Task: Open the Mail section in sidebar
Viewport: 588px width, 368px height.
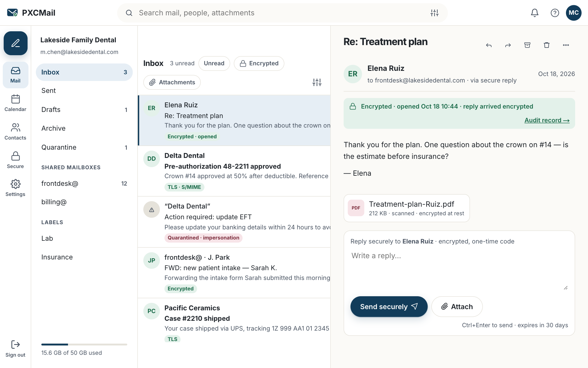Action: (x=15, y=75)
